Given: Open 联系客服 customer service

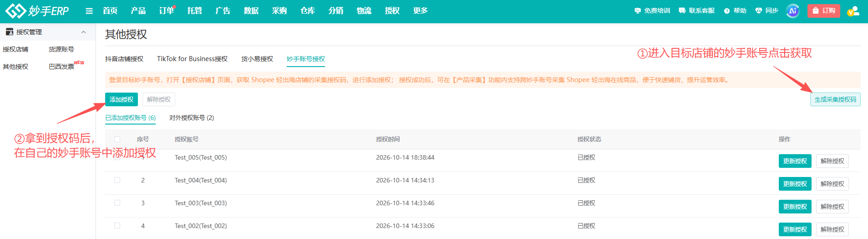Looking at the screenshot, I should click(x=697, y=10).
